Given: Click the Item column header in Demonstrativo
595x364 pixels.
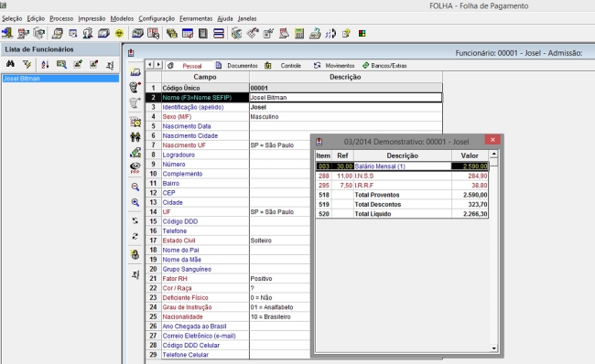Looking at the screenshot, I should 323,155.
